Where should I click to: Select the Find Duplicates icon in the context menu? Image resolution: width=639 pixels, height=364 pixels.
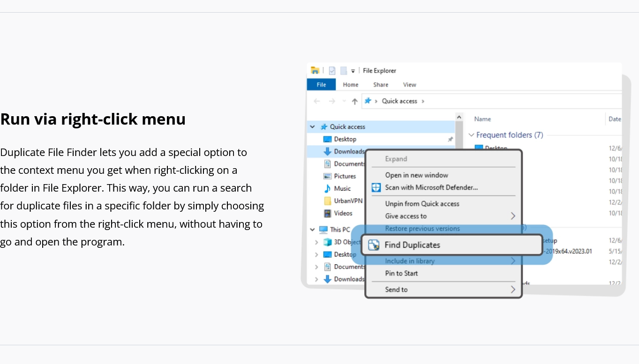click(374, 245)
